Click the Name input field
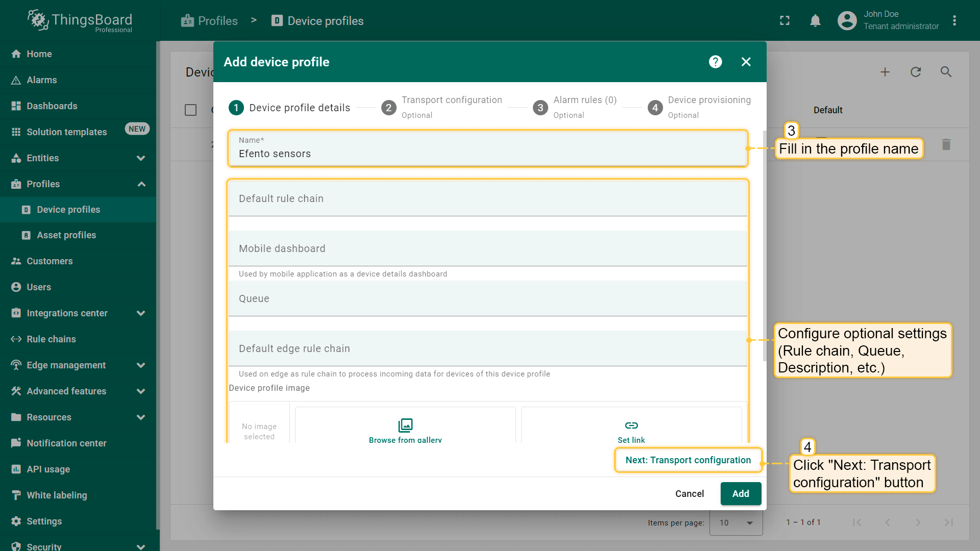Screen dimensions: 980x551 pos(487,154)
